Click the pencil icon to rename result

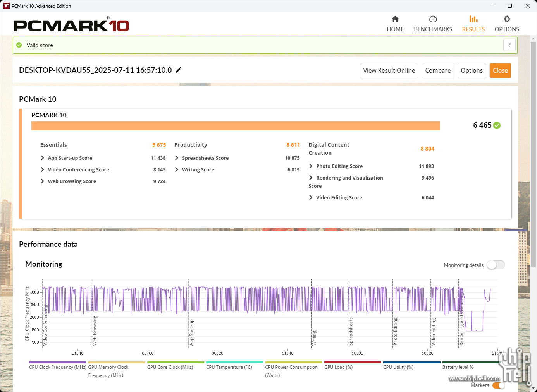pyautogui.click(x=179, y=70)
